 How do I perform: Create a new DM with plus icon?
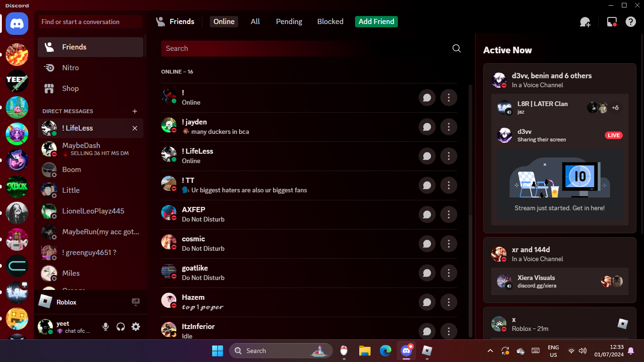(x=135, y=111)
